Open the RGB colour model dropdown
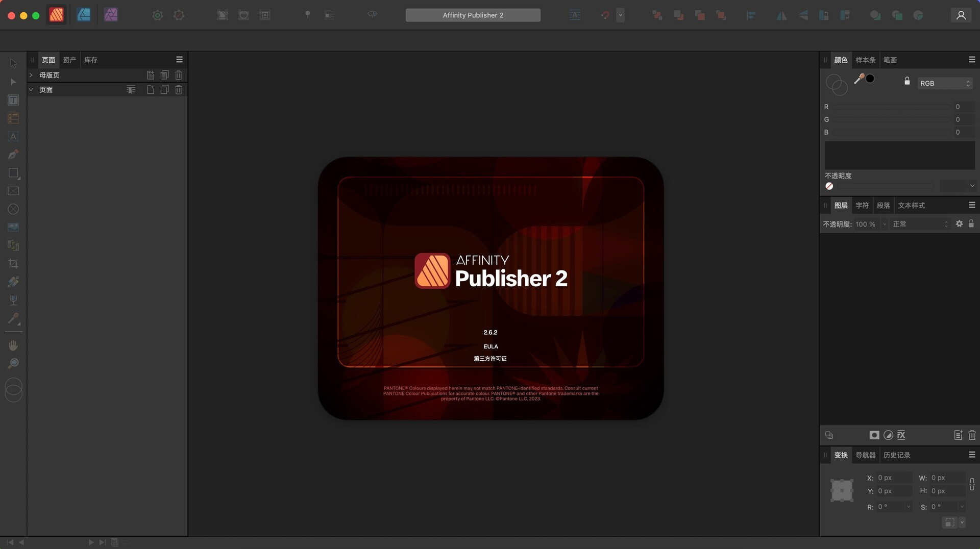Viewport: 980px width, 549px height. point(945,83)
